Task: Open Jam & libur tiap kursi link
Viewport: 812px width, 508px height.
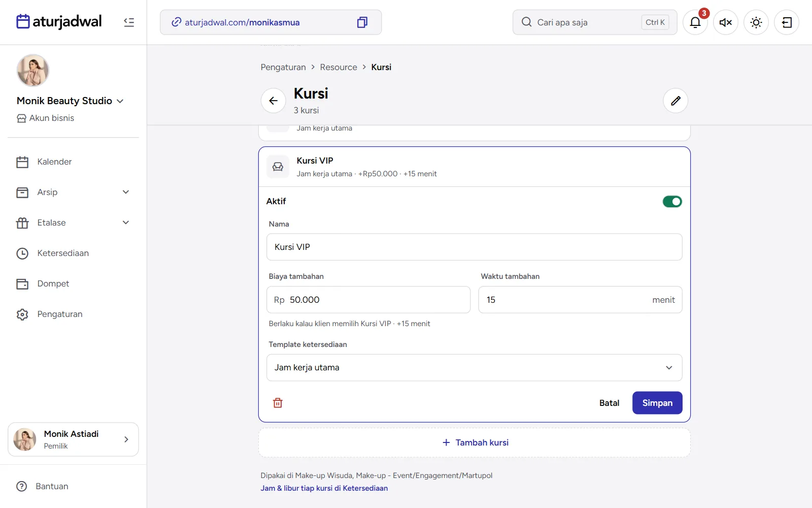Action: point(324,488)
